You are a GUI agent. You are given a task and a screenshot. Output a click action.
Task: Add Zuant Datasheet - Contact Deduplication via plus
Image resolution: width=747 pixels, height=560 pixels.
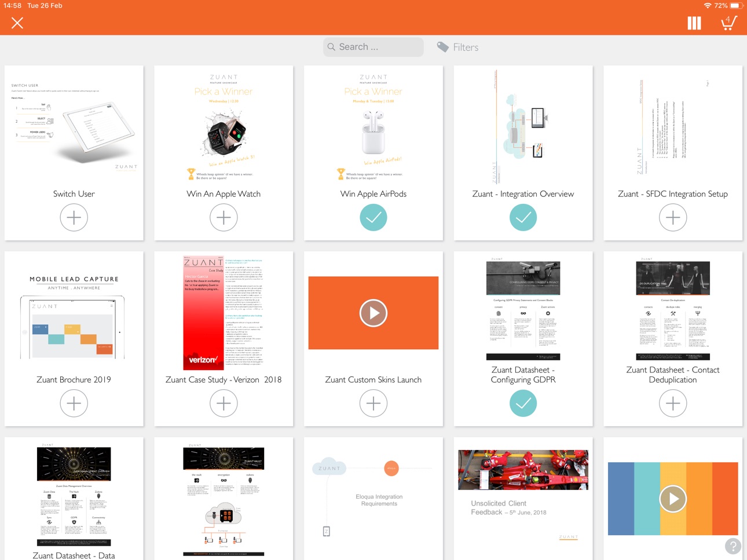(x=673, y=404)
